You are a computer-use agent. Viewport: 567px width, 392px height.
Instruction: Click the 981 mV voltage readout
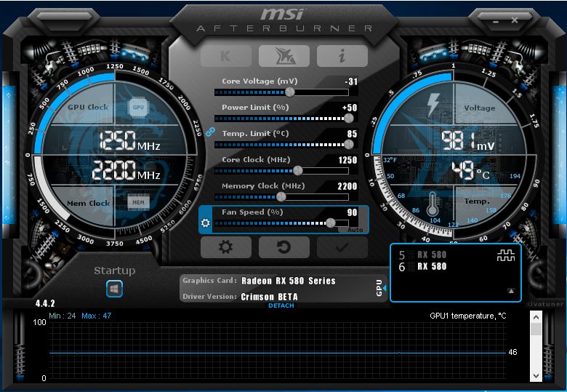[467, 140]
